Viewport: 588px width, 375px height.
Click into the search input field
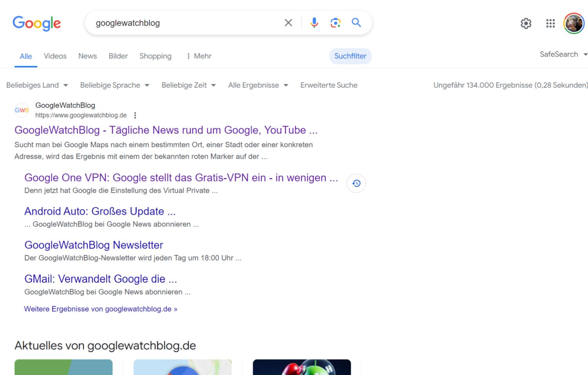tap(184, 23)
